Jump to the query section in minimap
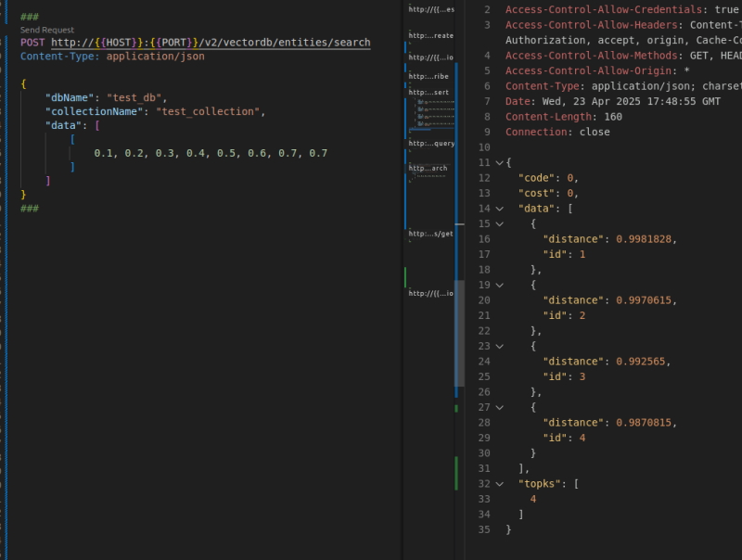This screenshot has height=560, width=742. pos(431,144)
